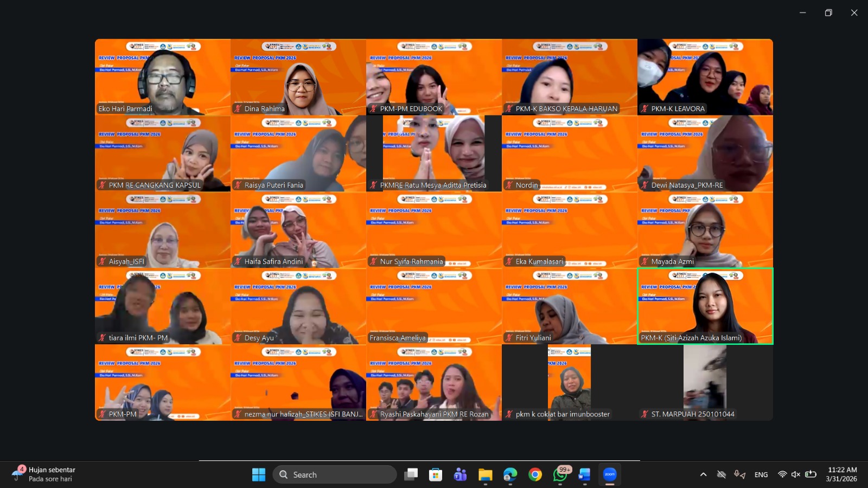Screen dimensions: 868x488
Task: Open Microsoft Store from taskbar
Action: tap(435, 474)
